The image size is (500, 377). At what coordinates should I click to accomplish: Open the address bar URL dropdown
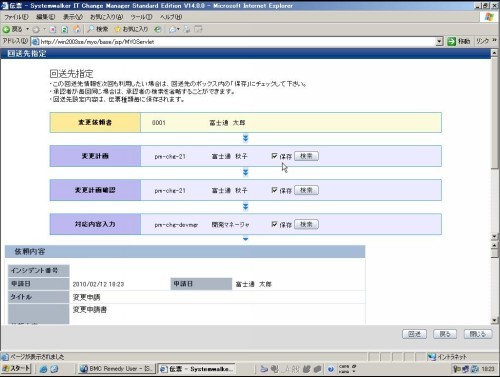tap(440, 42)
